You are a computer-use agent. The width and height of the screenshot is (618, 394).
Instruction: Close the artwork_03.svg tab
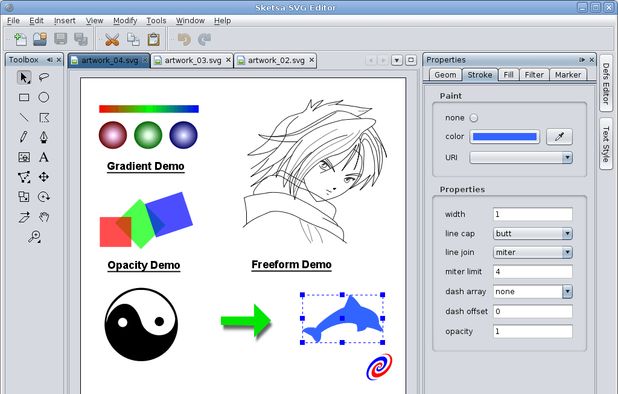point(228,60)
